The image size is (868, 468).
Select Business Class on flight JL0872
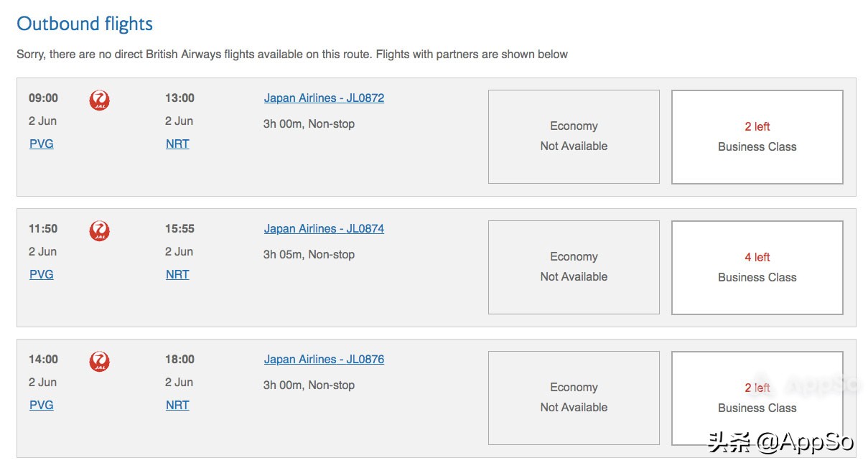pos(757,136)
